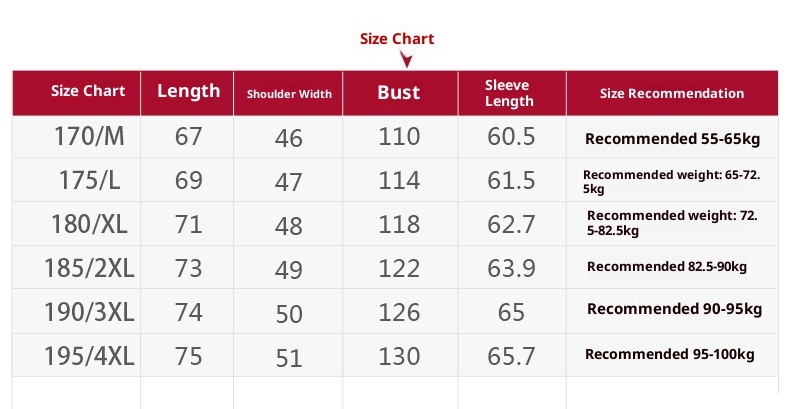The width and height of the screenshot is (790, 409).
Task: Choose the 180/XL size row label
Action: point(88,224)
